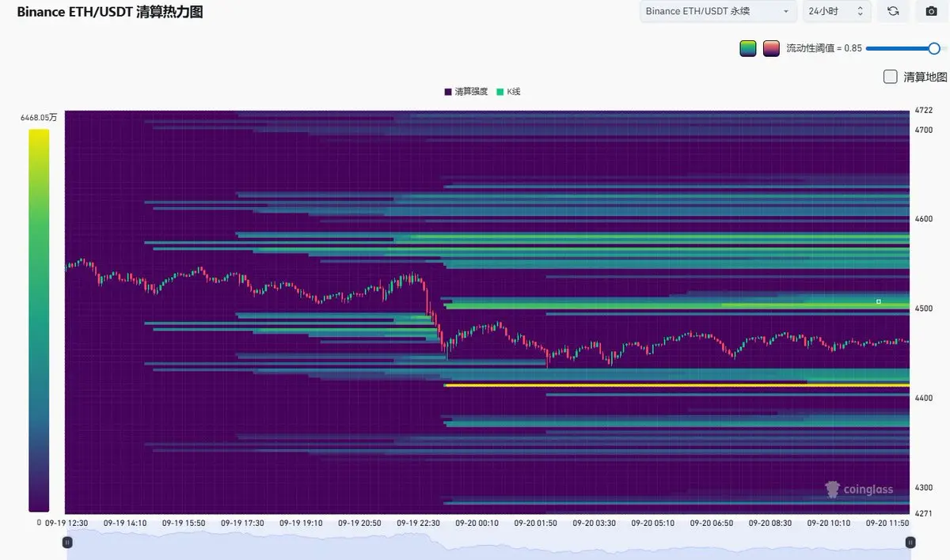Click the 09-20 11:50 time axis label
Image resolution: width=950 pixels, height=560 pixels.
(887, 523)
